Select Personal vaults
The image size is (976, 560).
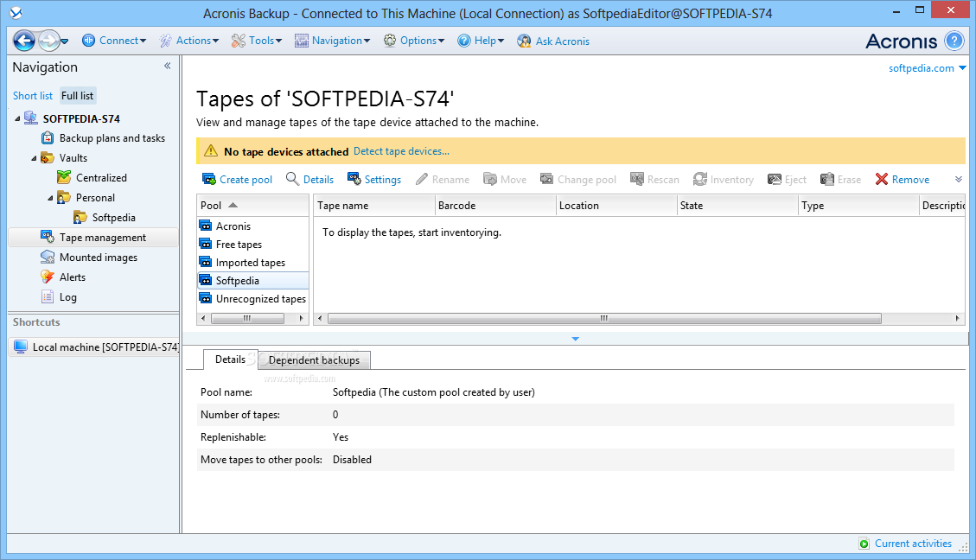(95, 198)
